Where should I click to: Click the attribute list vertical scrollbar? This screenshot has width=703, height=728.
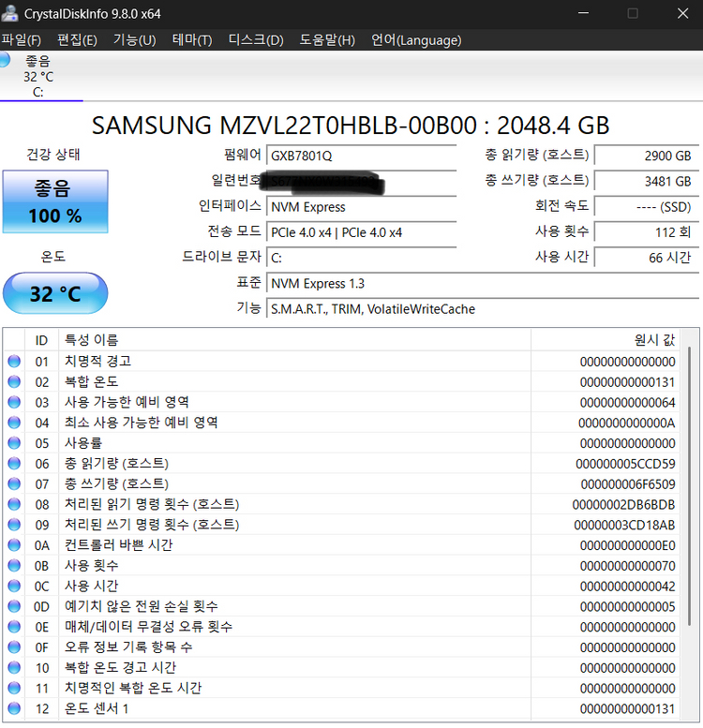tap(690, 486)
